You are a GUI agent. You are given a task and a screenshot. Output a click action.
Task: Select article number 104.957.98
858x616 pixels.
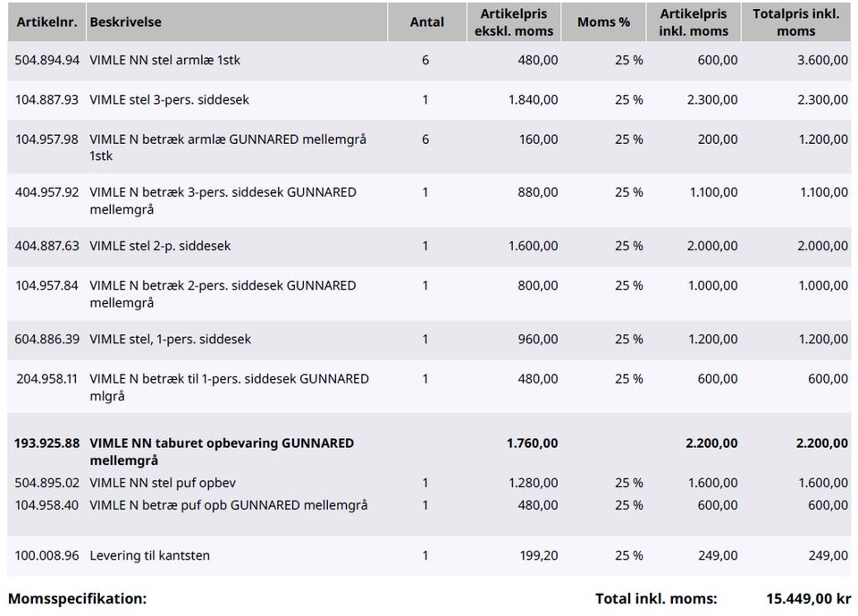47,139
